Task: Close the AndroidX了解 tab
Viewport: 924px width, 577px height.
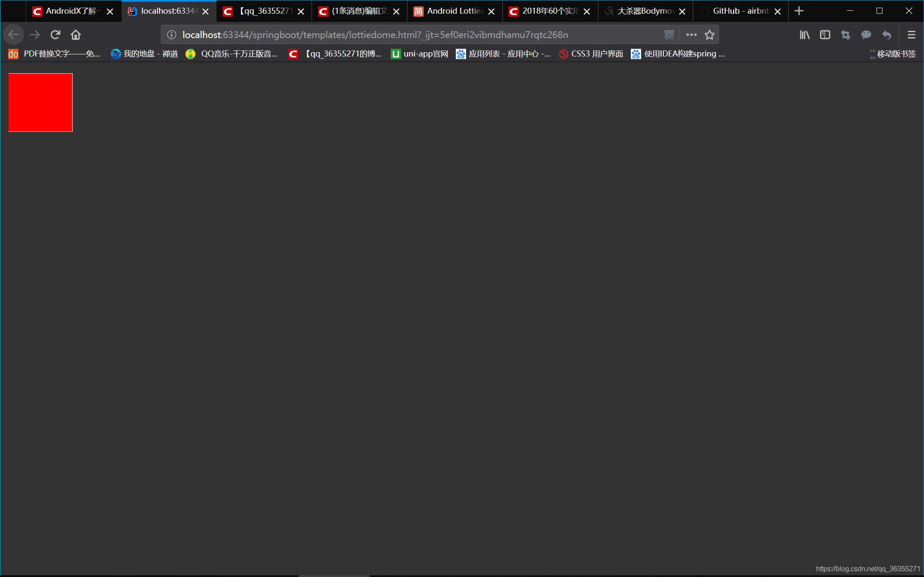Action: tap(110, 12)
